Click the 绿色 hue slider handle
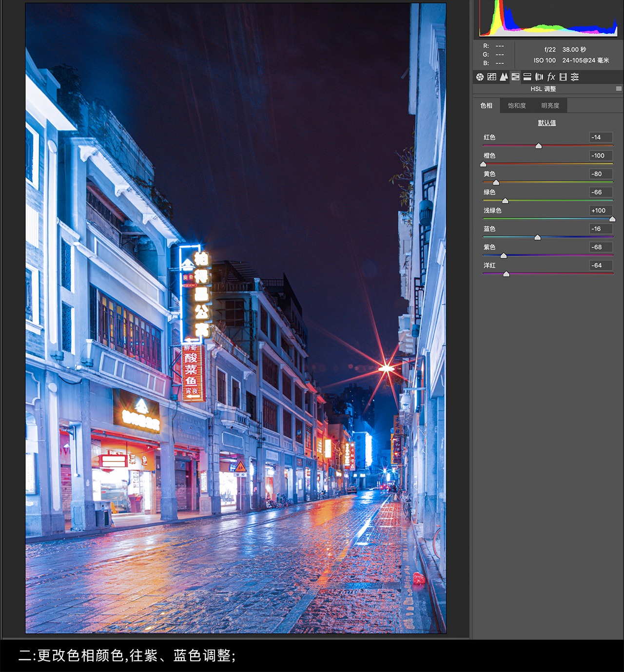Viewport: 624px width, 672px height. pyautogui.click(x=505, y=201)
